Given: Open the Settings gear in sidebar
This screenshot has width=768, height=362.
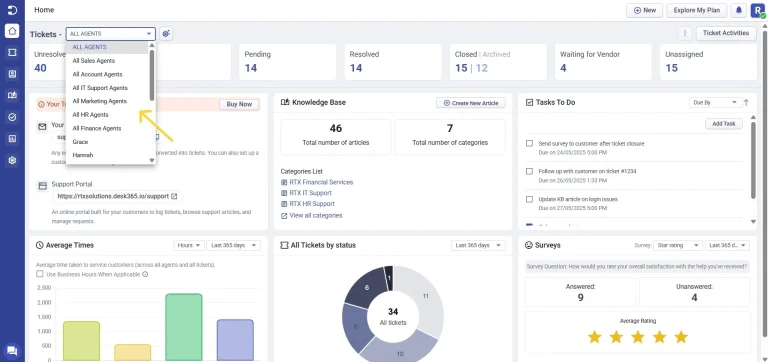Looking at the screenshot, I should click(x=12, y=160).
